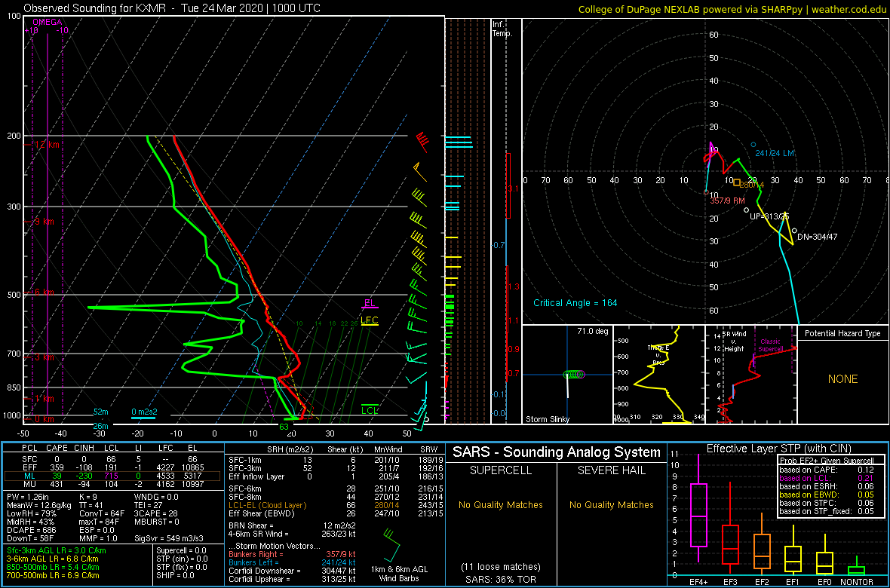The image size is (890, 588).
Task: Click No Quality Matches under SUPERCELL
Action: tap(501, 504)
